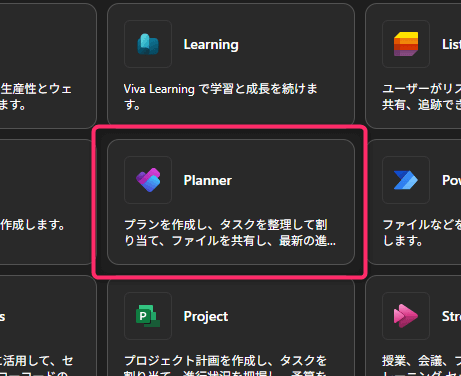Click the Project title text

(206, 317)
